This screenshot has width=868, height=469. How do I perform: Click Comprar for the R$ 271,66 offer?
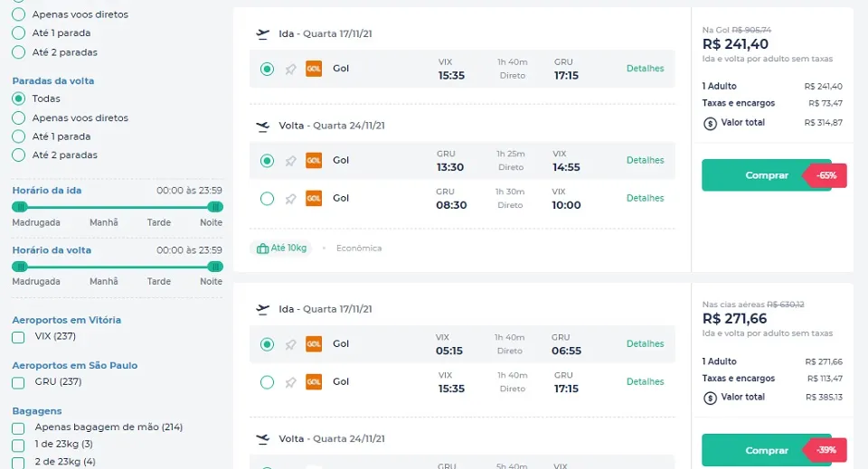pyautogui.click(x=767, y=450)
